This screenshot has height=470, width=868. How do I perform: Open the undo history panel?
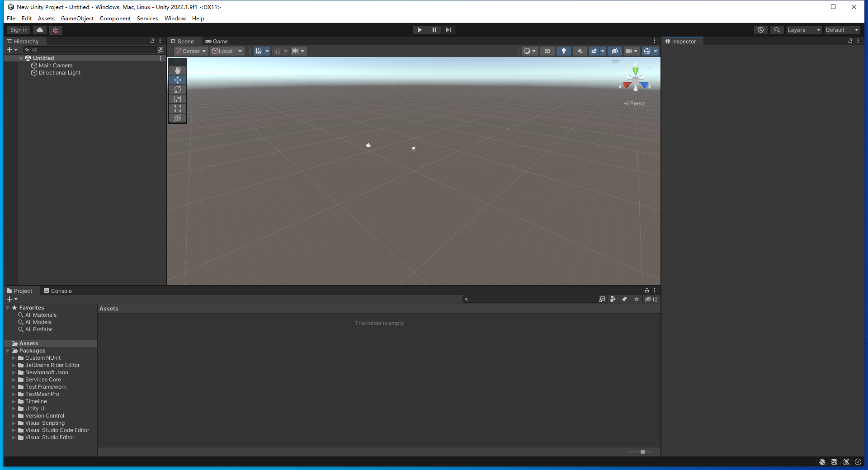click(x=761, y=29)
